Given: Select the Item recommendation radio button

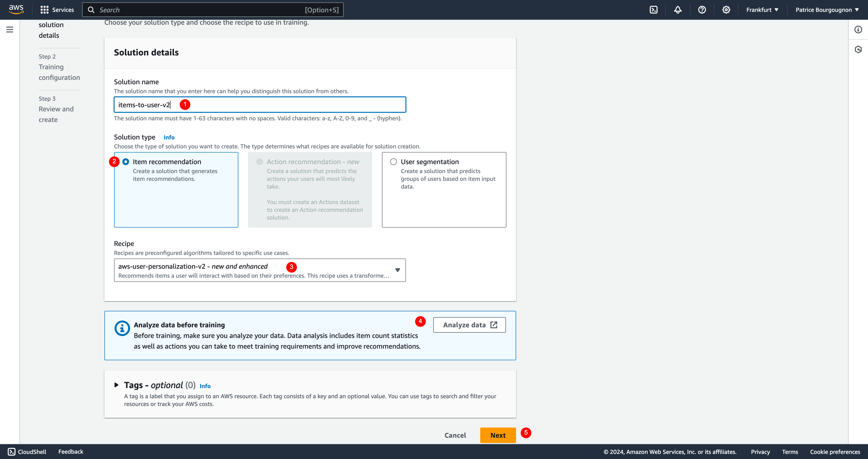Looking at the screenshot, I should point(126,162).
